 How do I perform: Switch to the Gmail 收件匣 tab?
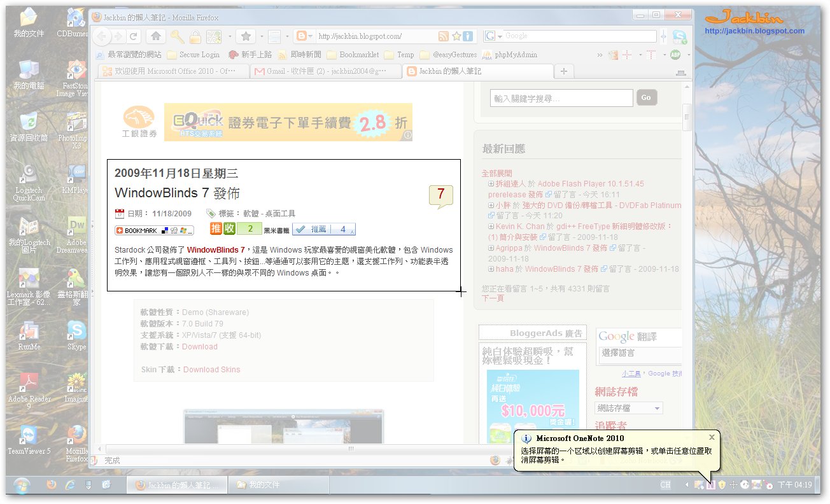point(325,71)
